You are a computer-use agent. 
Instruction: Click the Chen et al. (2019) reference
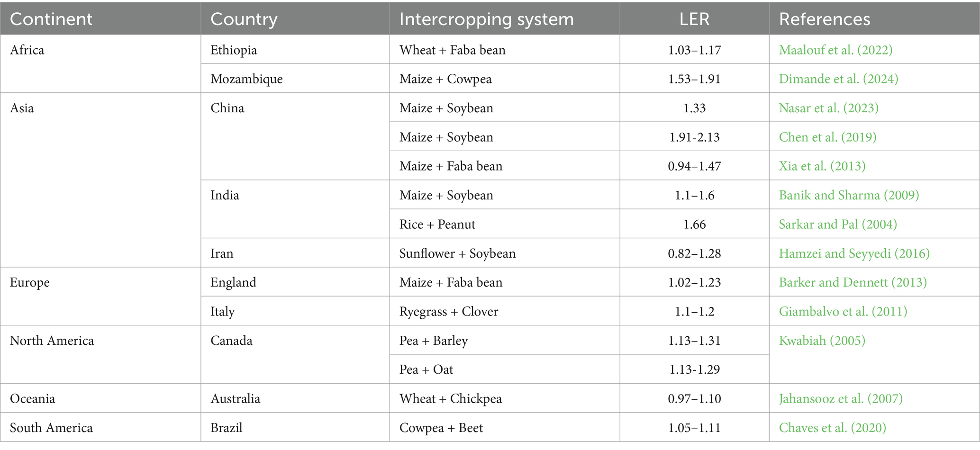click(827, 137)
